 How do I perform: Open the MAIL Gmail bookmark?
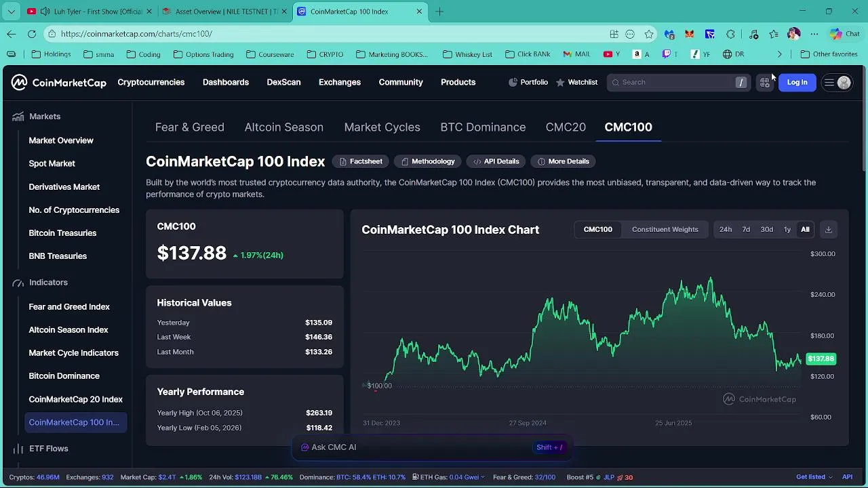[x=576, y=54]
